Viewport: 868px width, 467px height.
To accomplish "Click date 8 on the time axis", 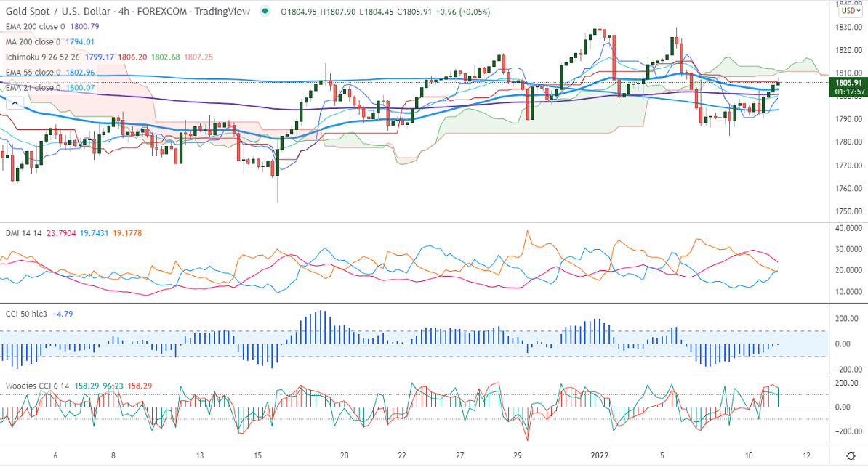I will (x=113, y=456).
